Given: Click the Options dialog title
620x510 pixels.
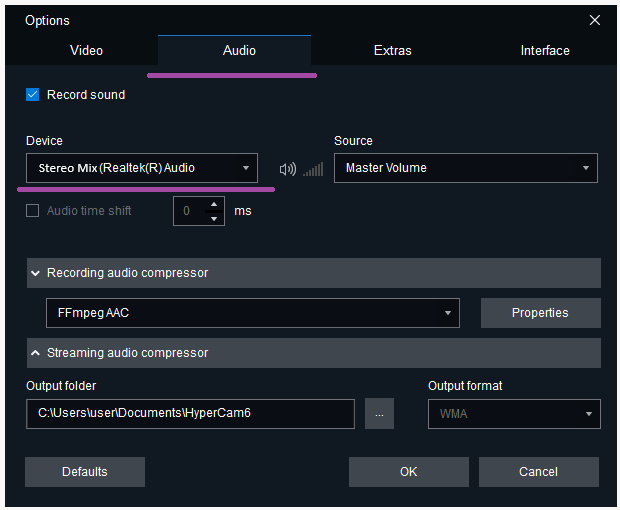Looking at the screenshot, I should 47,20.
